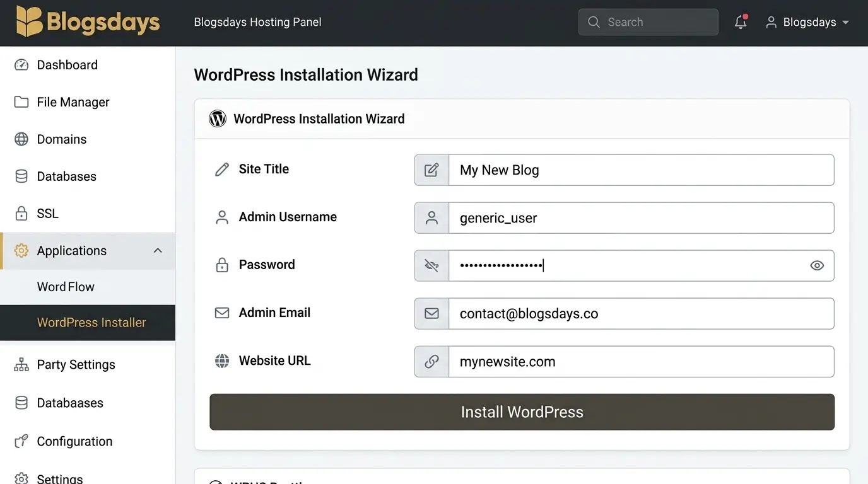The width and height of the screenshot is (868, 484).
Task: Click the Dashboard gauge icon
Action: pos(21,65)
